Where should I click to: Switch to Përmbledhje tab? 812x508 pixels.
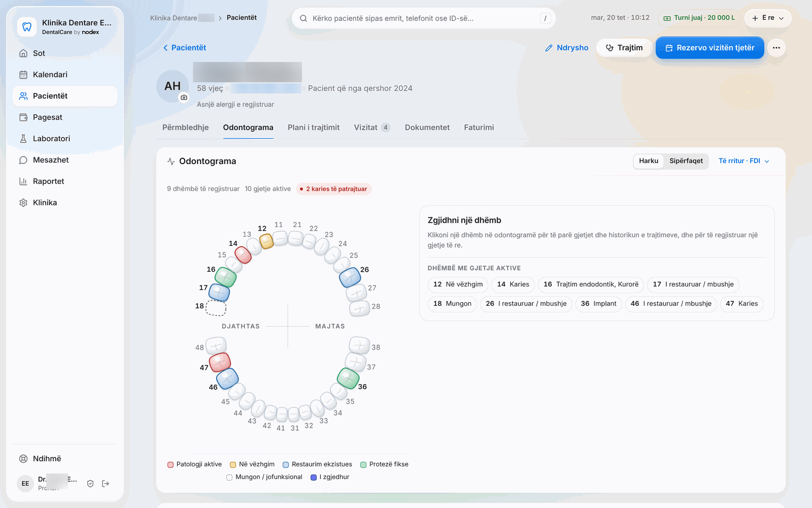[185, 128]
